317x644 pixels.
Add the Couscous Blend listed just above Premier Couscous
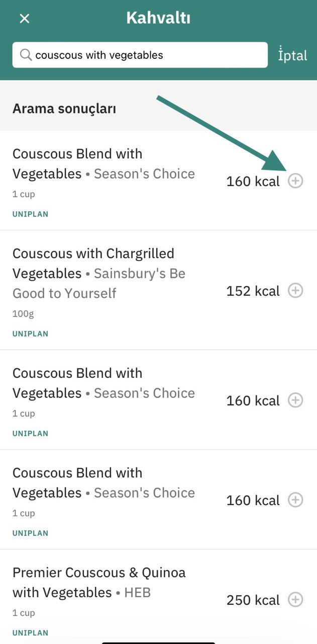pyautogui.click(x=295, y=500)
